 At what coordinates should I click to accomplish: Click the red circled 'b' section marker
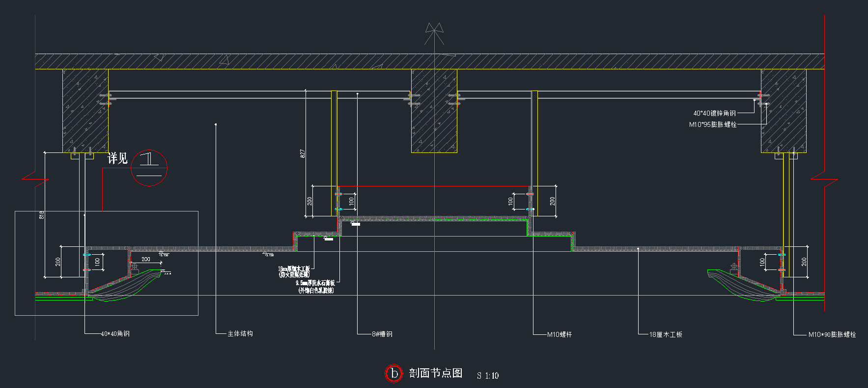point(393,373)
